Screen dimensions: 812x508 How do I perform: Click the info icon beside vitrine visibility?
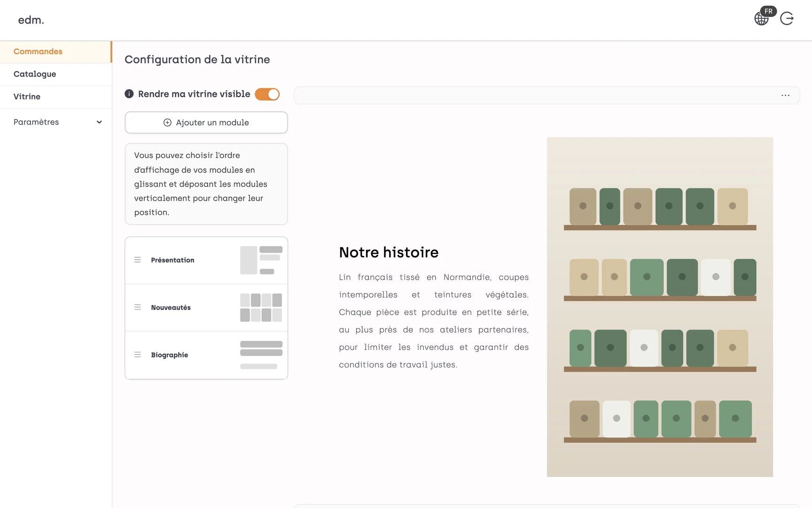coord(129,94)
